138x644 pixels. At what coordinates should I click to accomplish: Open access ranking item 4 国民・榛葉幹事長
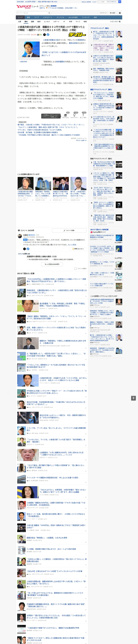click(104, 70)
